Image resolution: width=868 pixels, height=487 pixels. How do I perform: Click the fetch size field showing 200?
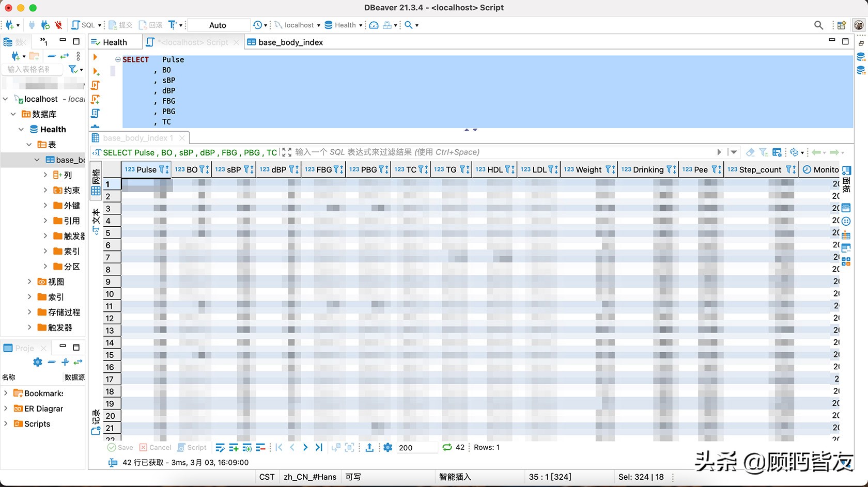(x=416, y=448)
